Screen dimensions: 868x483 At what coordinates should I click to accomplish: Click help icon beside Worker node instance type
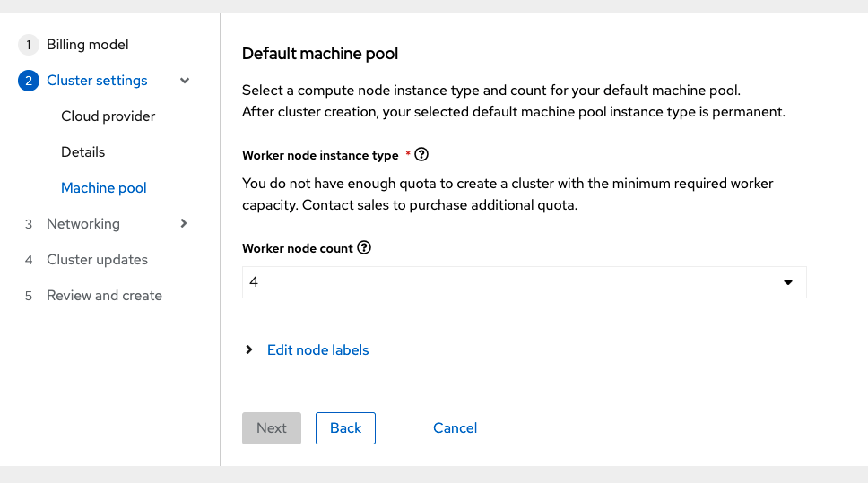click(x=421, y=155)
